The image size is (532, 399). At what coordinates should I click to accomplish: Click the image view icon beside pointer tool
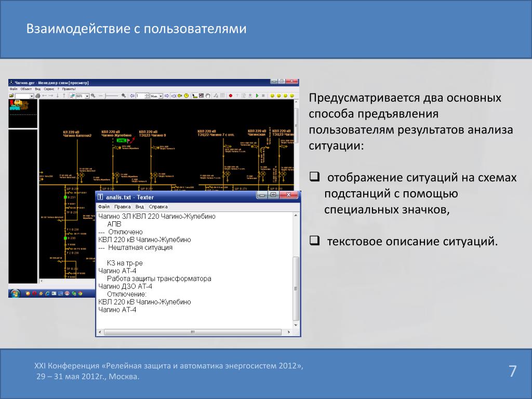201,96
